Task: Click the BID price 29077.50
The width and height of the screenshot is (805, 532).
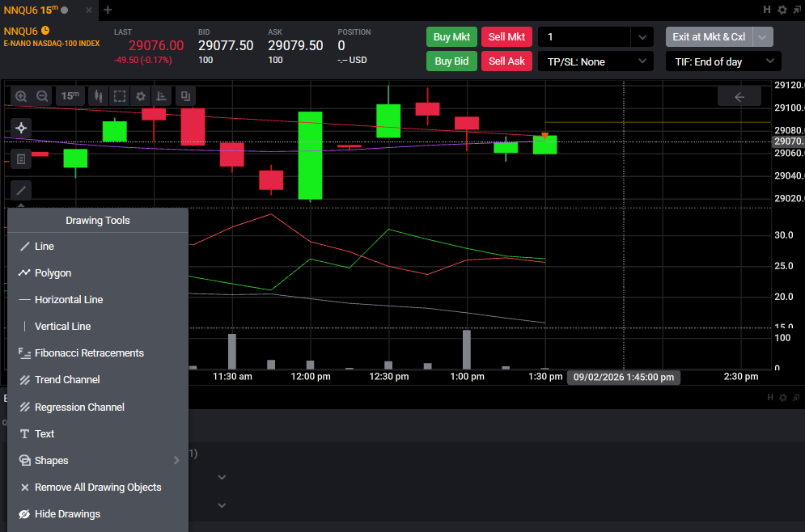Action: (x=226, y=45)
